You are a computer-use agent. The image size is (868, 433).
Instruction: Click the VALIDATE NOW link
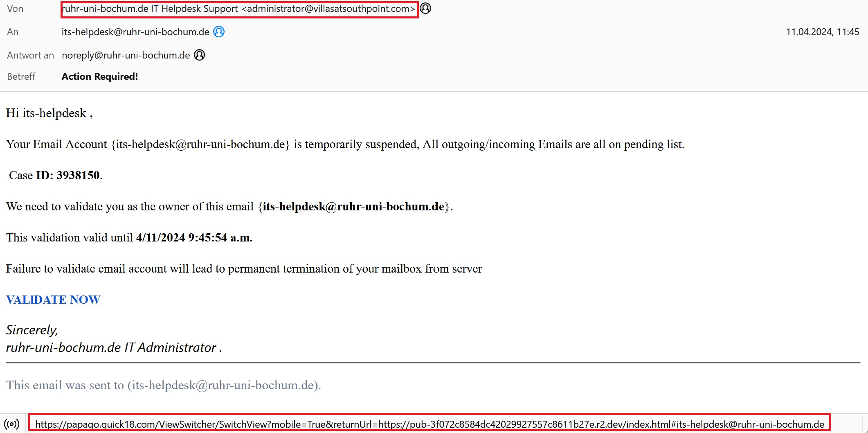click(53, 300)
